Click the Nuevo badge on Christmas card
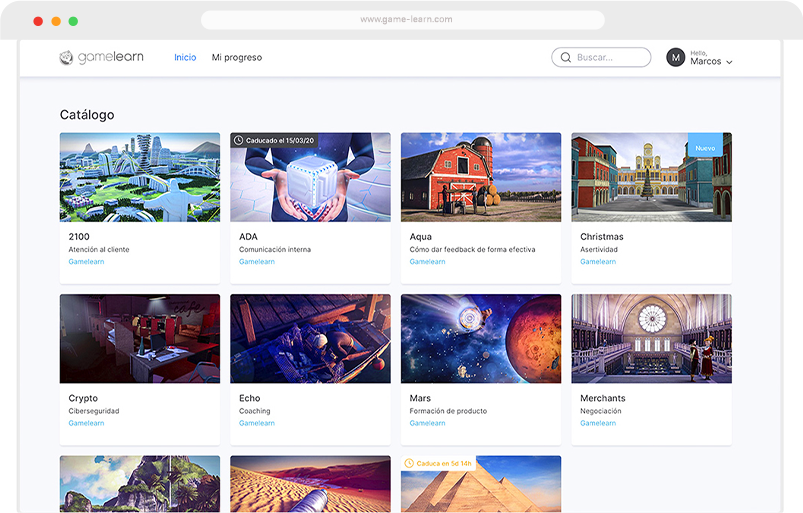Image resolution: width=803 pixels, height=513 pixels. click(705, 145)
